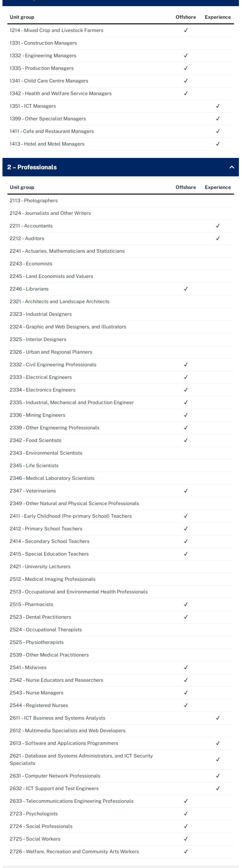The width and height of the screenshot is (242, 868).
Task: Click Offshore tick in the Psychologists row
Action: pyautogui.click(x=186, y=814)
